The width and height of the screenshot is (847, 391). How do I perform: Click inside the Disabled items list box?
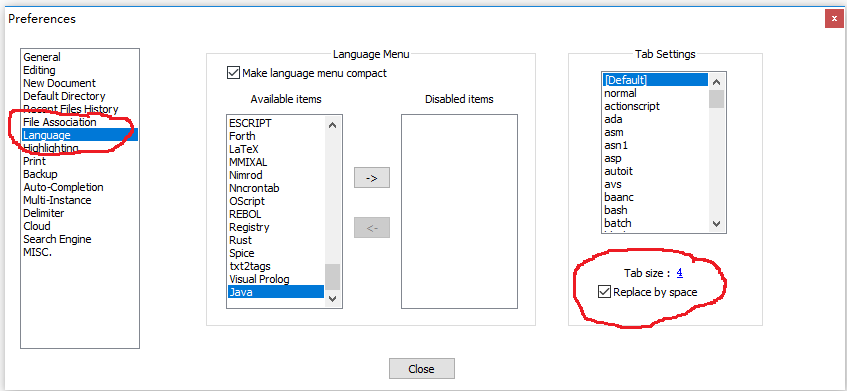459,211
